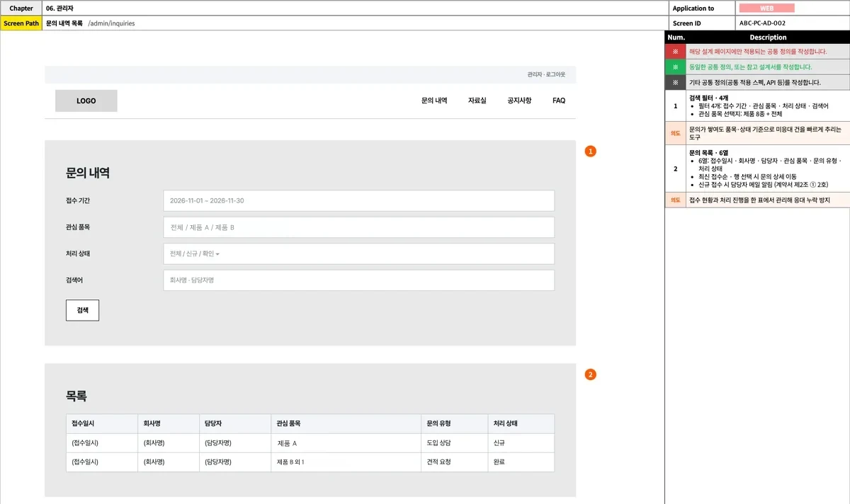Click the 접수 기간 filter label

pos(78,200)
